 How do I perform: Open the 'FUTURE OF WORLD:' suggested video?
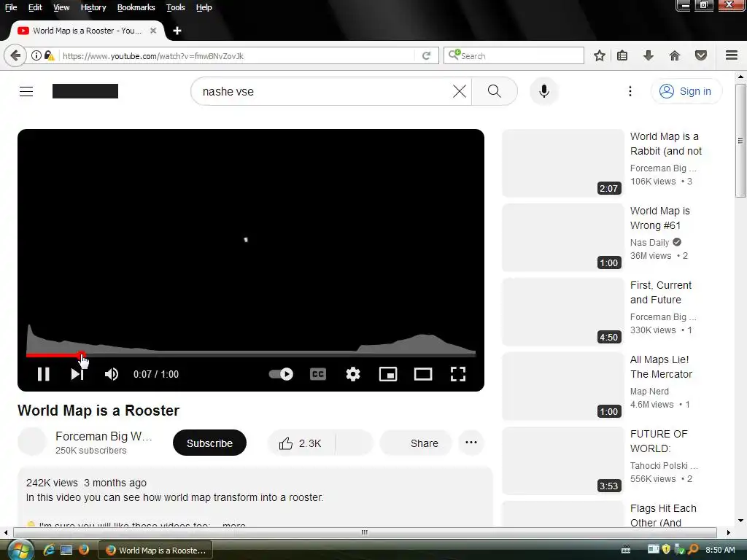(x=659, y=441)
